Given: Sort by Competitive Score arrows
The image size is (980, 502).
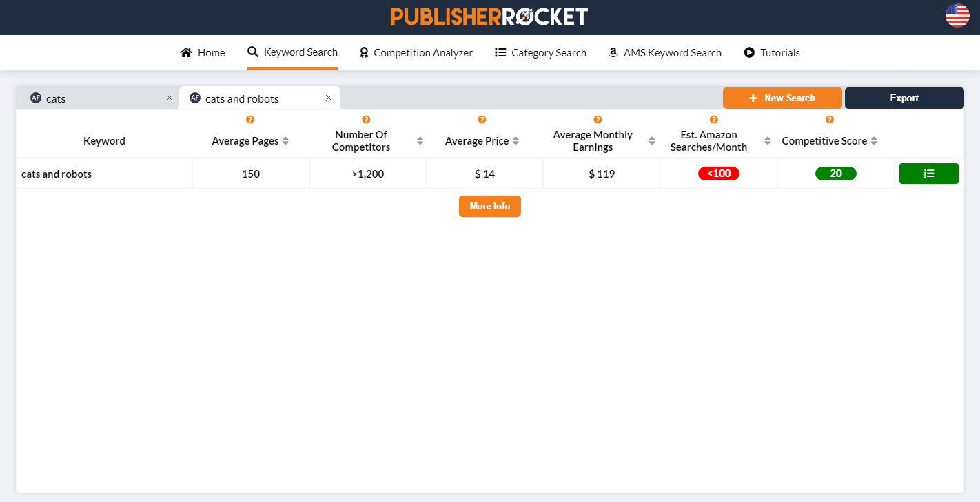Looking at the screenshot, I should [874, 141].
